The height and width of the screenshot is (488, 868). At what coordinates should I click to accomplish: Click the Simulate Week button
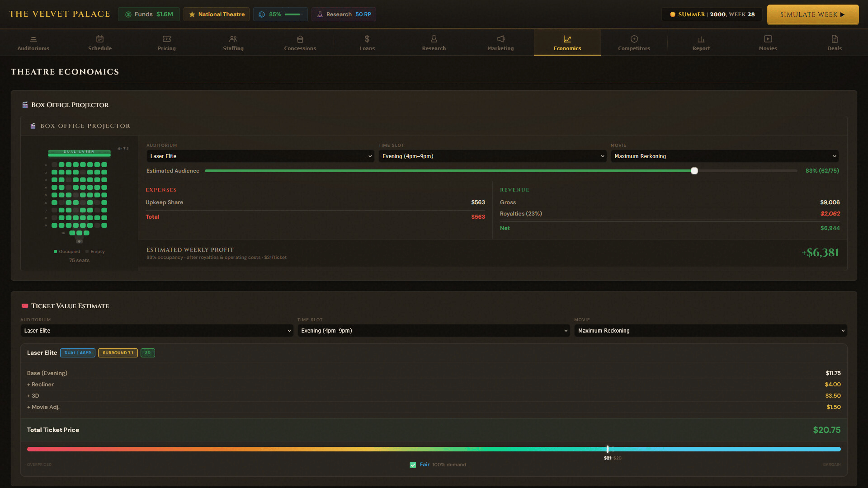point(812,14)
